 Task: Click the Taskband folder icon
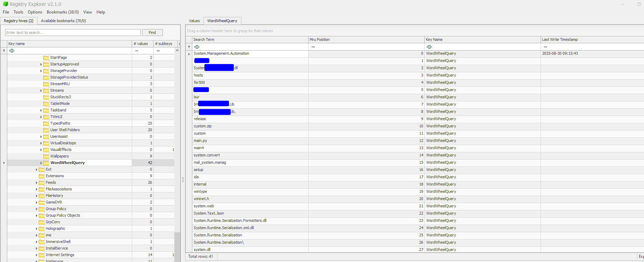(46, 110)
